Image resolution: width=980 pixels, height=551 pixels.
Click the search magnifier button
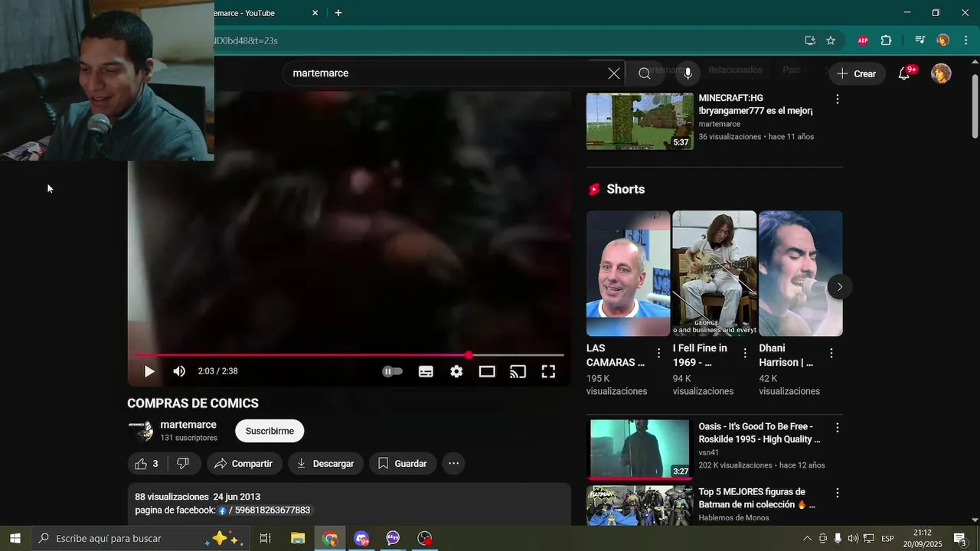point(645,73)
